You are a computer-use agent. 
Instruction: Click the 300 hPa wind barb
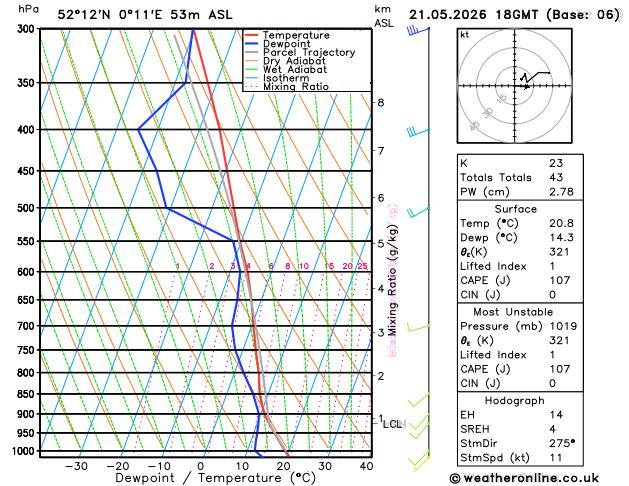[418, 30]
